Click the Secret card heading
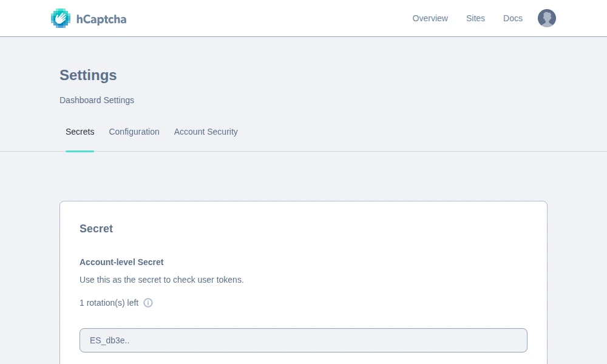The image size is (607, 364). (x=96, y=229)
